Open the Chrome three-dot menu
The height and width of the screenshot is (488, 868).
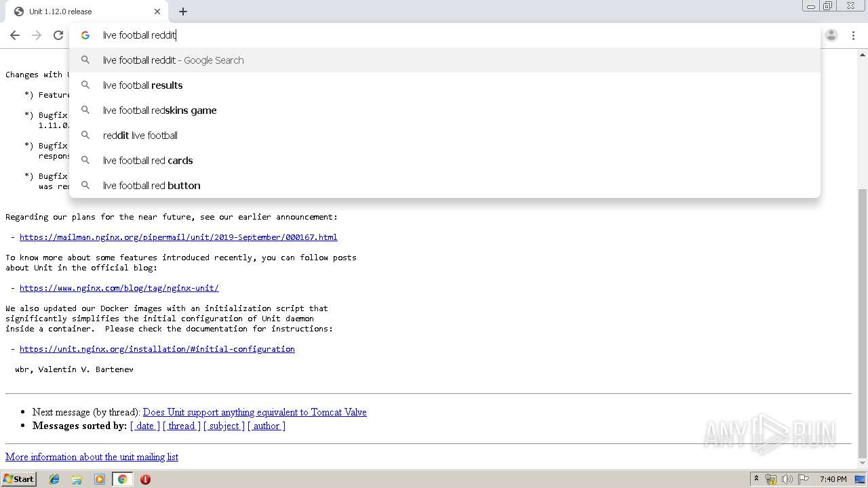pyautogui.click(x=853, y=35)
